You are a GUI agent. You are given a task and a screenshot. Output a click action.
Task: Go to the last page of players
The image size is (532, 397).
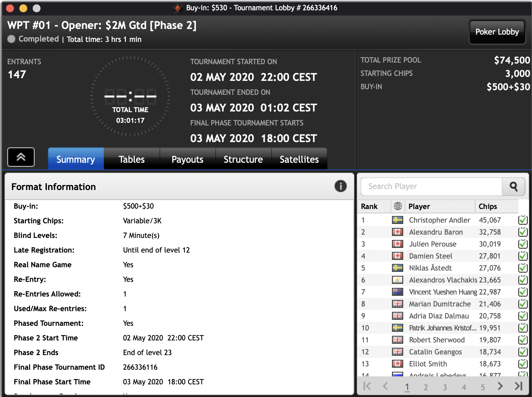click(x=518, y=386)
